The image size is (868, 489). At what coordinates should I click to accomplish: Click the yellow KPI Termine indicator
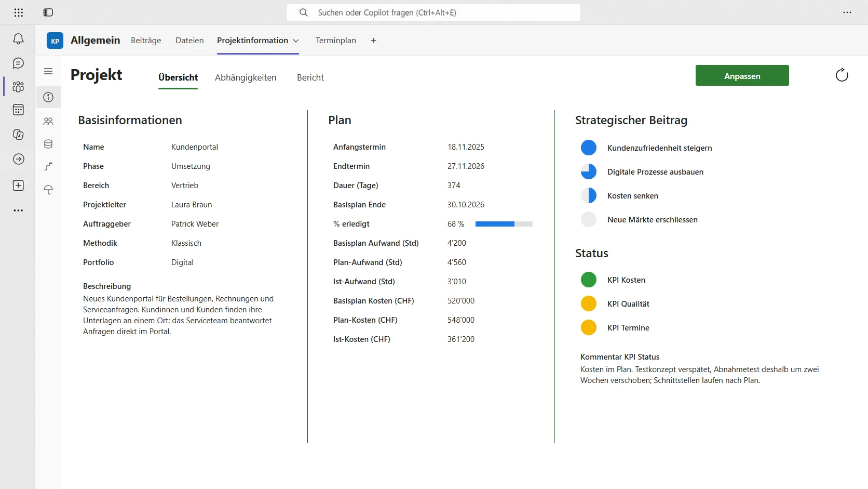(x=589, y=327)
